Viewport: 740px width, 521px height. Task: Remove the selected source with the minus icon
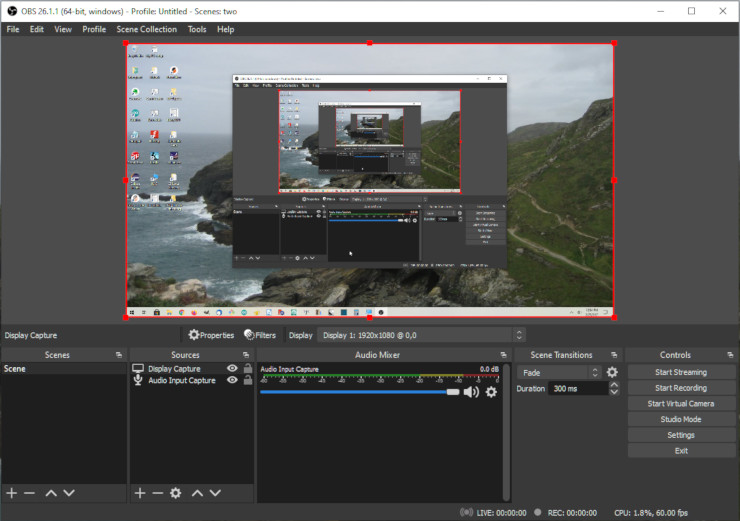click(x=157, y=493)
